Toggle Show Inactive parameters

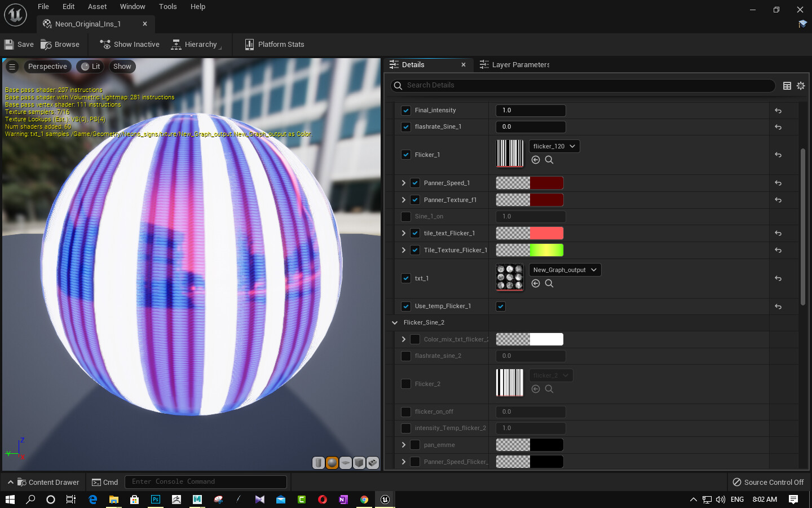[x=130, y=45]
